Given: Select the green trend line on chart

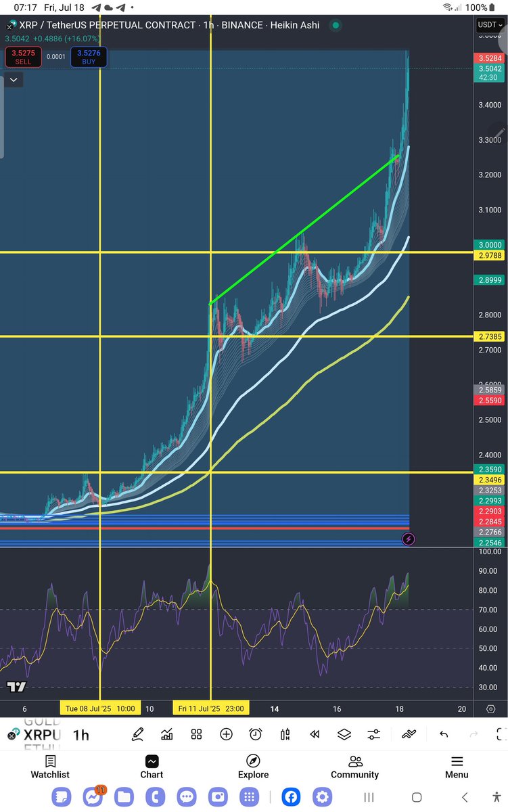Looking at the screenshot, I should [x=304, y=230].
